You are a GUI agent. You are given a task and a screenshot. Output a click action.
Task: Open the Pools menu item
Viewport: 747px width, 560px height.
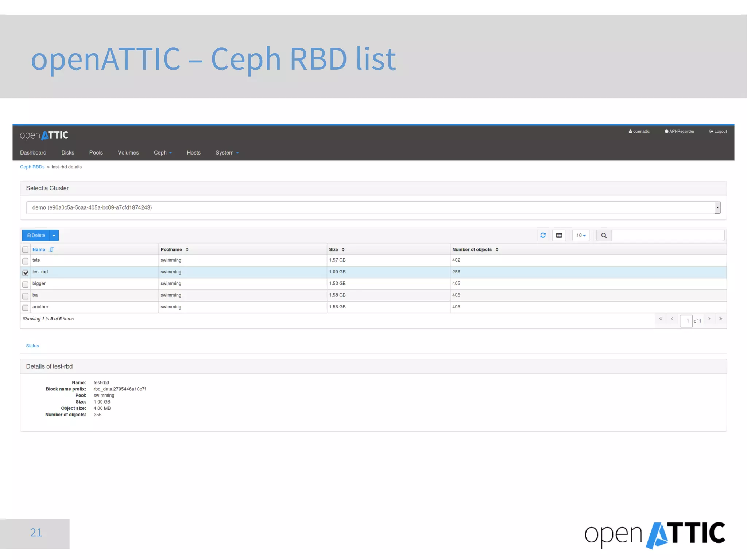[96, 153]
